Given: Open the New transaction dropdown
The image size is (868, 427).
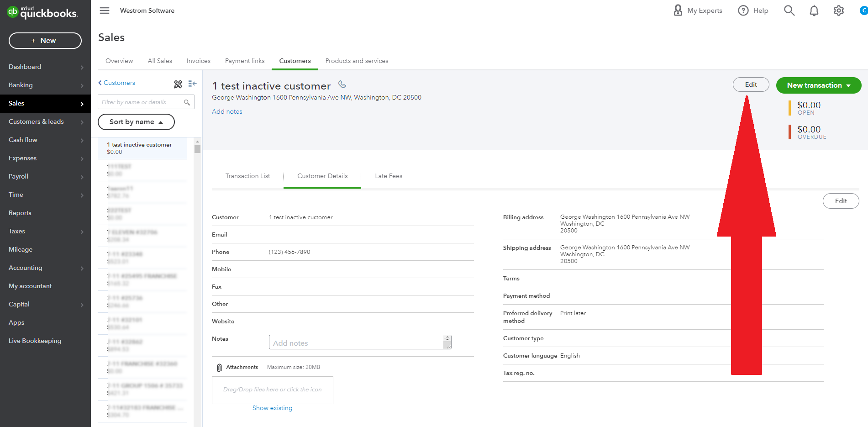Looking at the screenshot, I should coord(818,85).
